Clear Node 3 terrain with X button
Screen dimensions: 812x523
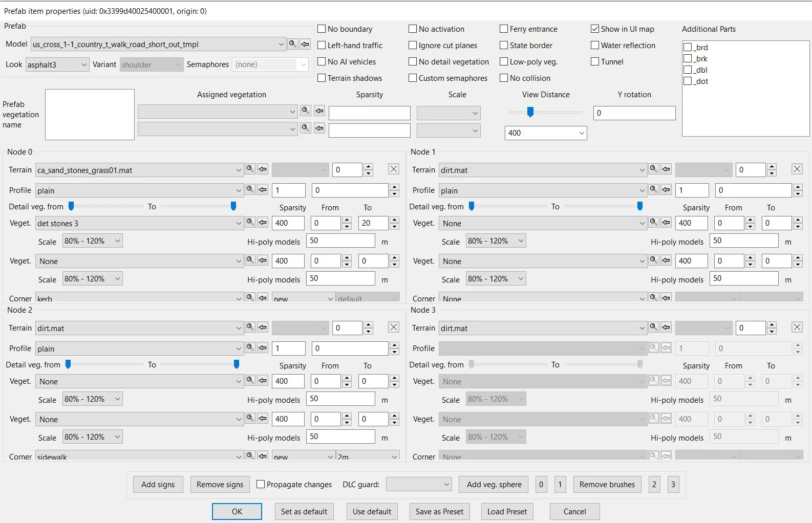click(797, 327)
